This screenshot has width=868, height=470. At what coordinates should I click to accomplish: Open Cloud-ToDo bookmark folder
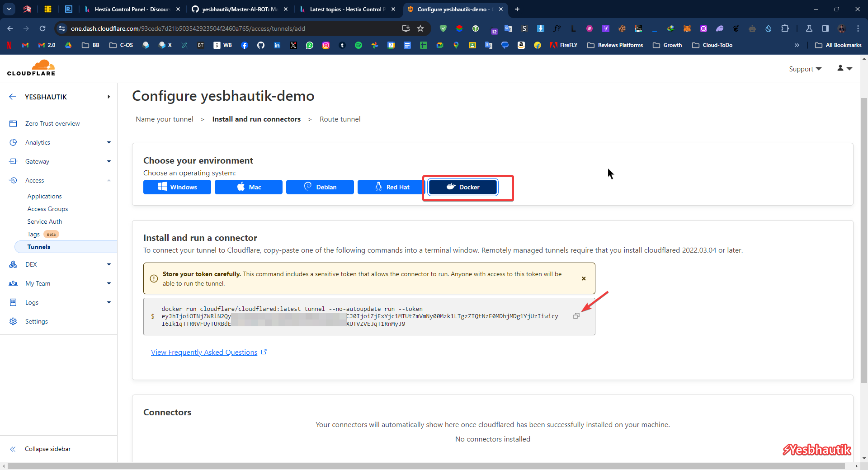(x=712, y=45)
